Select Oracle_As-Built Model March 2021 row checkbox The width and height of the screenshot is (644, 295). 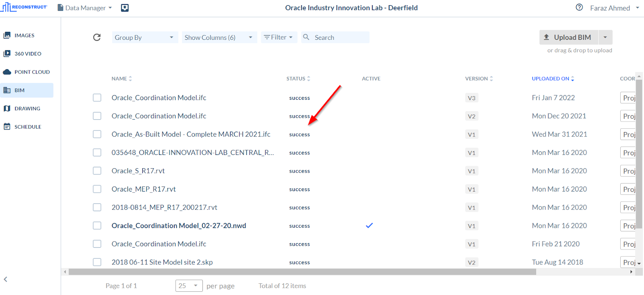pos(97,134)
